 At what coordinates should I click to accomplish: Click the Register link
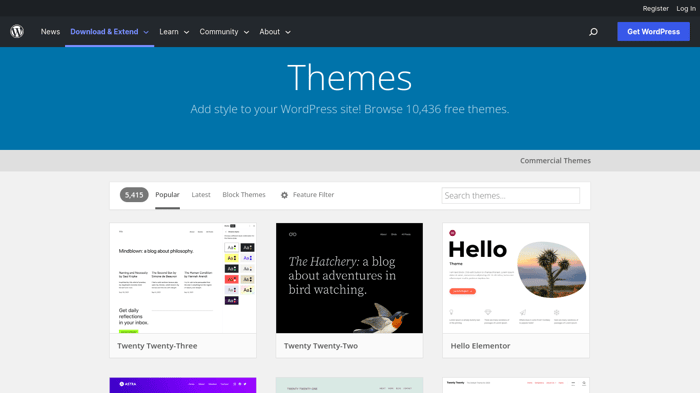(655, 8)
